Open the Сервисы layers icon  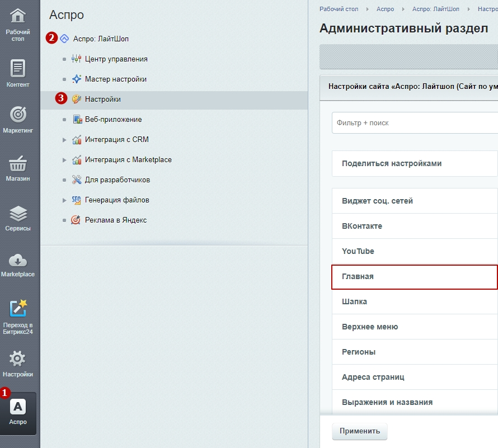18,213
